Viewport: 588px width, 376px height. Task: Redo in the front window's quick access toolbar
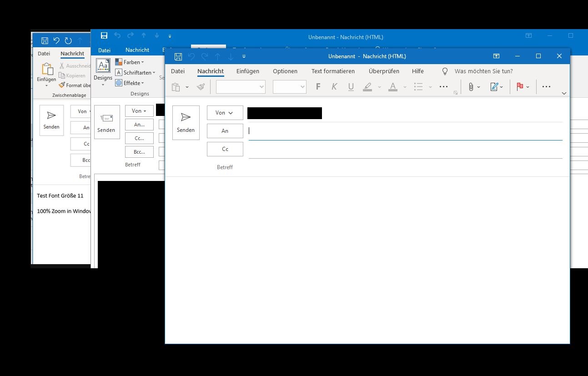[x=205, y=56]
